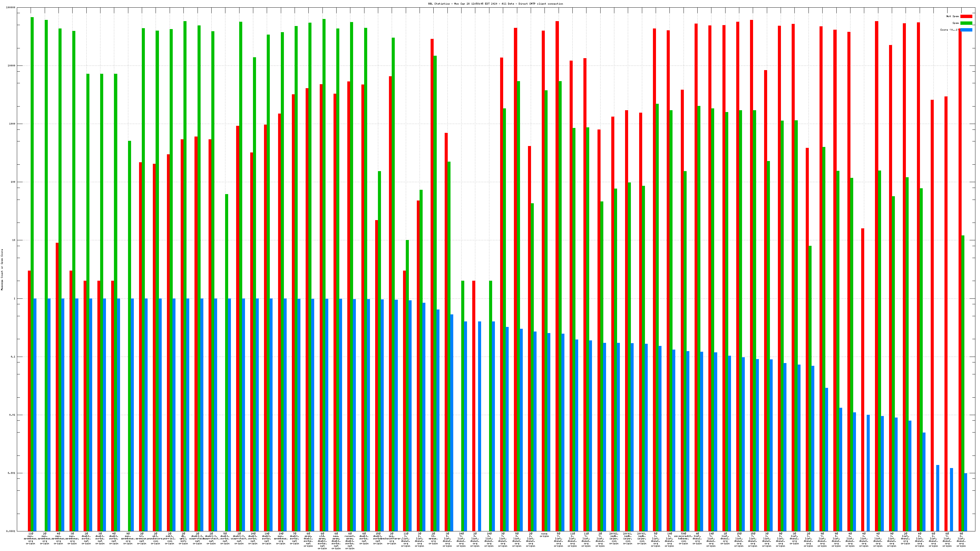This screenshot has height=551, width=980.
Task: Click the 'psbl.surriel.com origin' x-axis label
Action: (170, 538)
